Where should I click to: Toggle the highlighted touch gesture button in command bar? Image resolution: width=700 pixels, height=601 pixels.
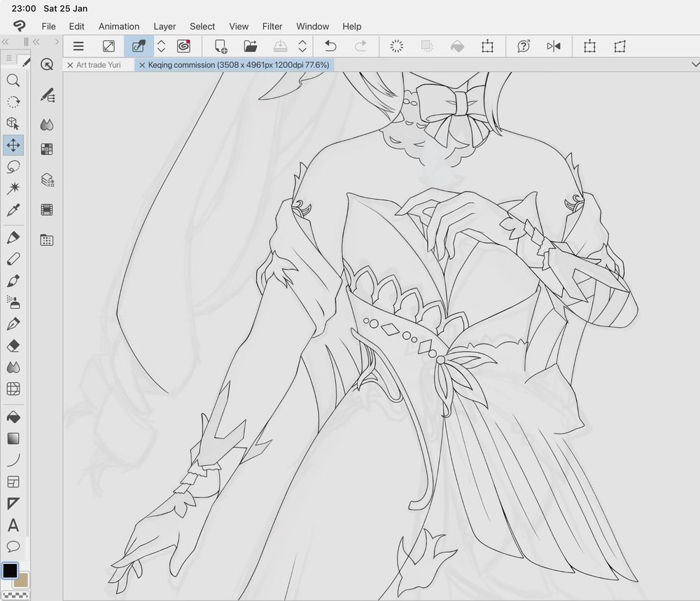139,46
